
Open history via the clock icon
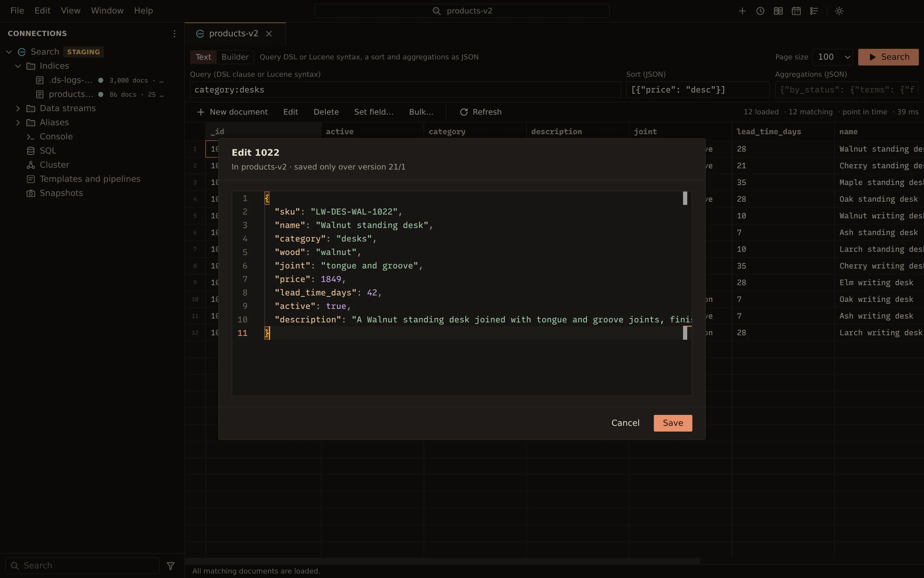[x=760, y=11]
